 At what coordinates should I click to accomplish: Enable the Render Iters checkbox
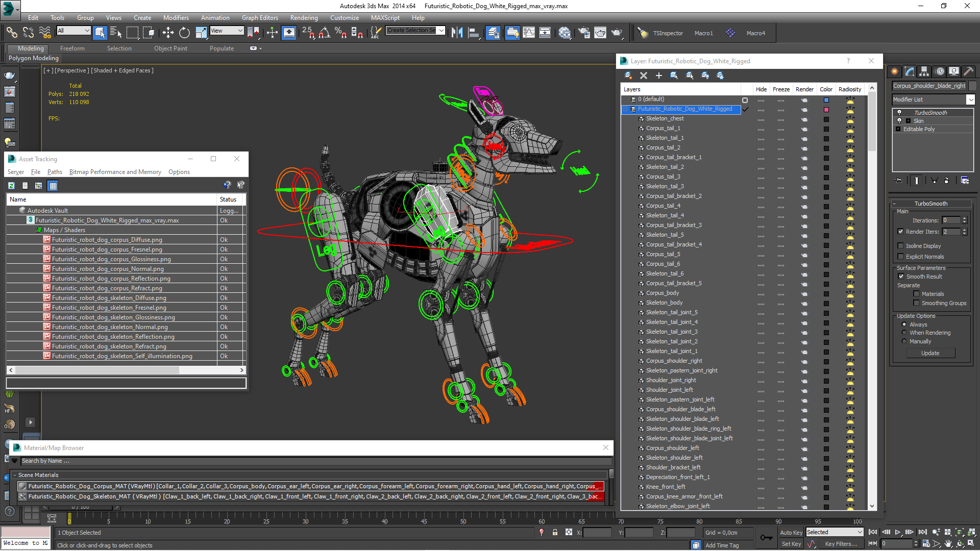pos(900,231)
